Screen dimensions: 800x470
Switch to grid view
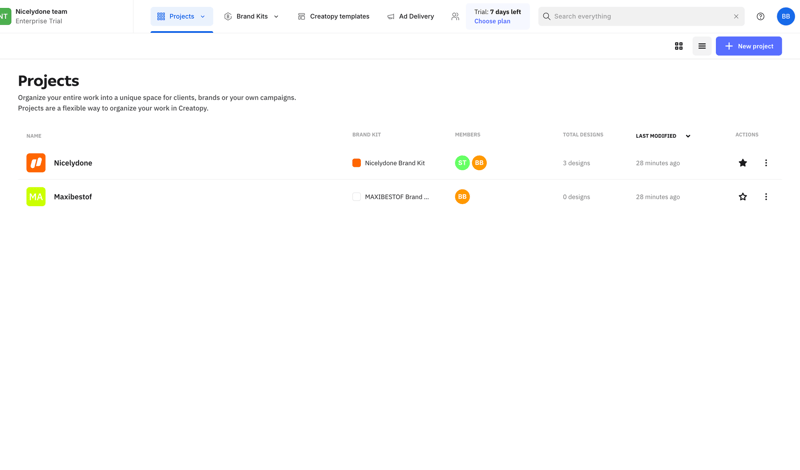point(679,46)
